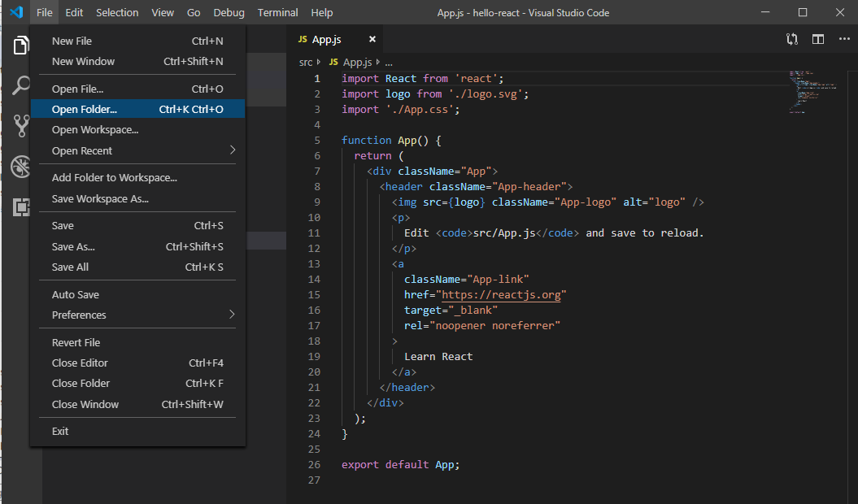Screen dimensions: 858x504
Task: Select Open File... menu entry
Action: click(137, 89)
